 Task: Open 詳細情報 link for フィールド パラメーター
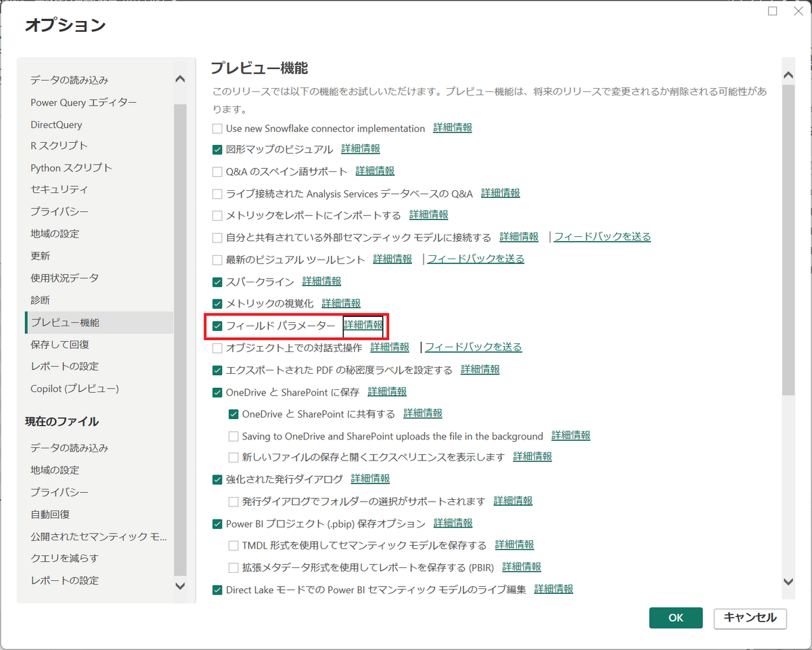[x=363, y=326]
